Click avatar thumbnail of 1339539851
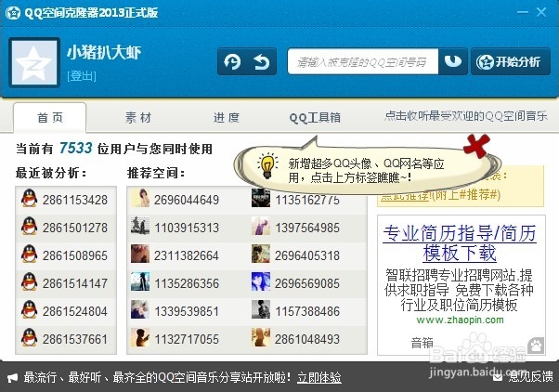The image size is (559, 392). coord(140,309)
